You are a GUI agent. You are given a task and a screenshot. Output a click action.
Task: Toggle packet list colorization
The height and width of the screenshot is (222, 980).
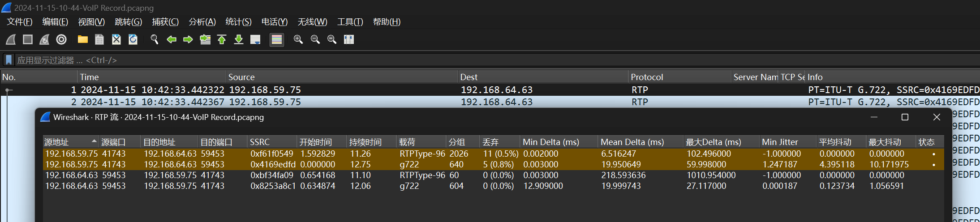click(277, 39)
